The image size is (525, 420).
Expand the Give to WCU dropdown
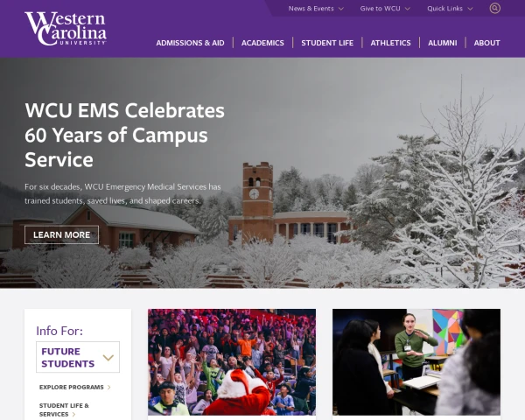[x=385, y=9]
